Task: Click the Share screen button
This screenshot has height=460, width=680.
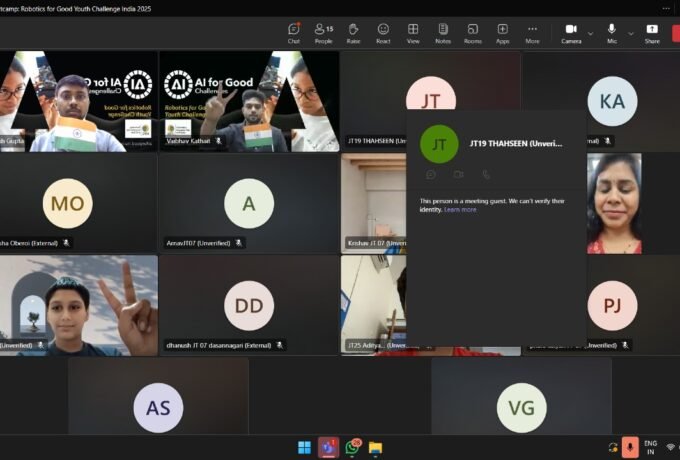Action: point(652,33)
